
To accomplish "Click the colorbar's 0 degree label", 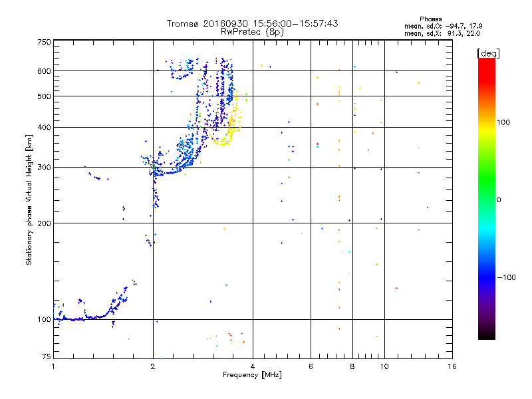I will tap(499, 200).
